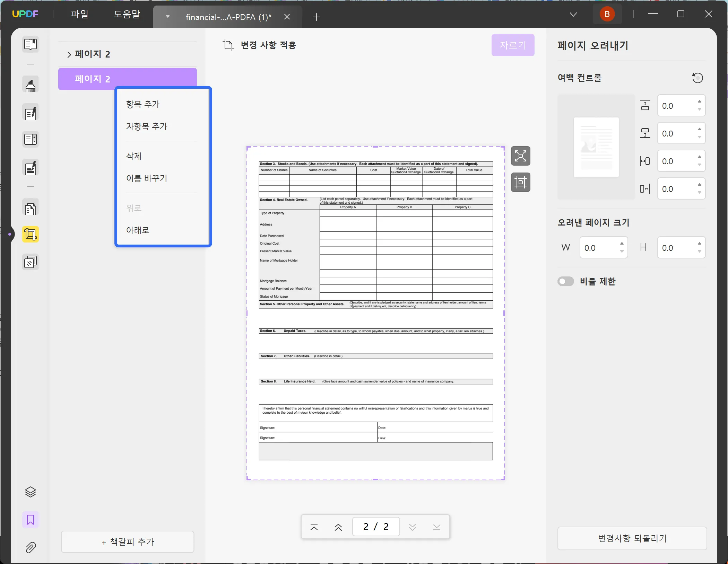
Task: Click the right margin icon
Action: click(645, 189)
